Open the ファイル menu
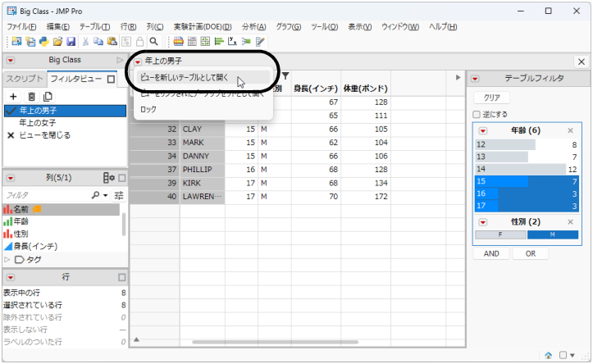593x364 pixels. coord(21,27)
